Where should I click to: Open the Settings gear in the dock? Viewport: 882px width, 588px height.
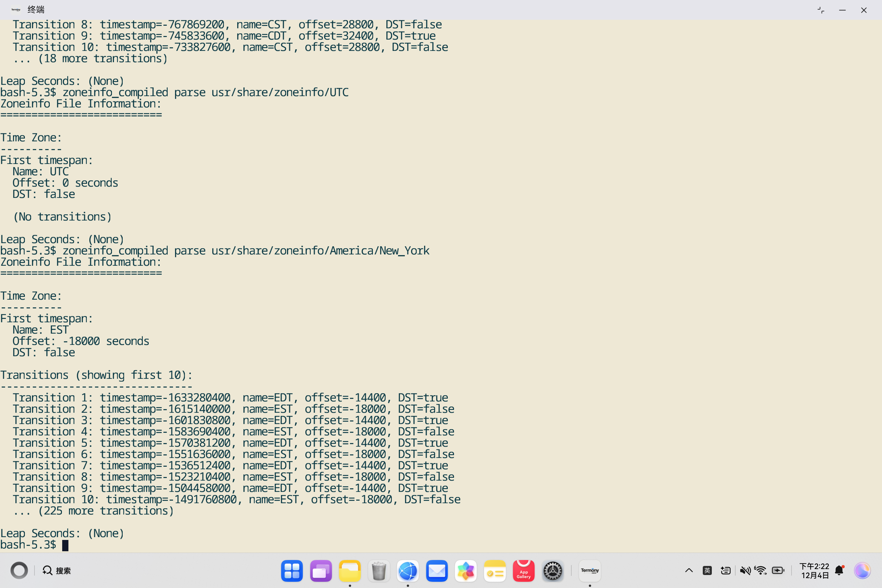(x=553, y=571)
